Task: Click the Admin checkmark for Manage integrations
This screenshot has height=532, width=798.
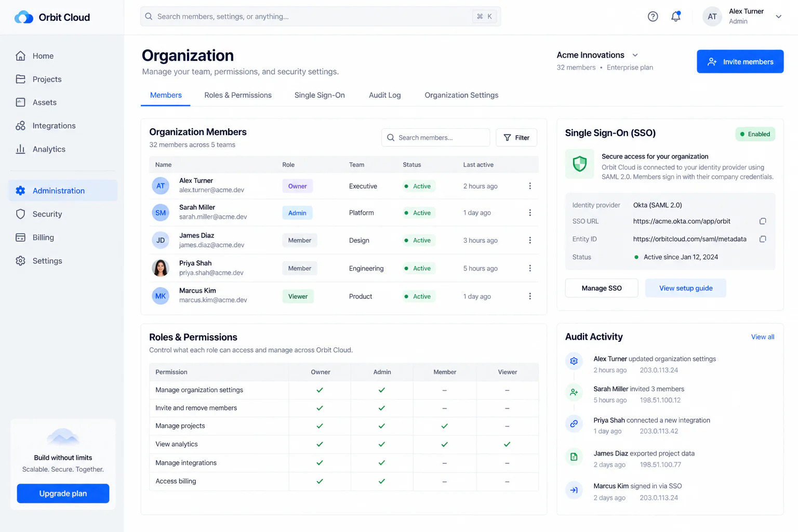Action: pos(382,462)
